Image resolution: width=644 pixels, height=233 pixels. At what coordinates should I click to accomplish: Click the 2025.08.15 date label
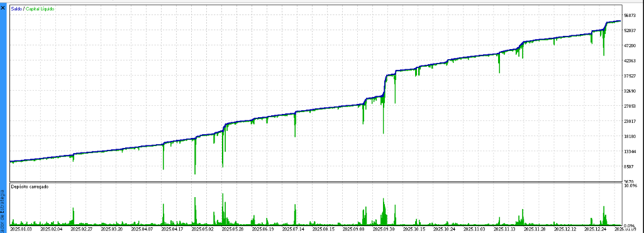pos(323,229)
